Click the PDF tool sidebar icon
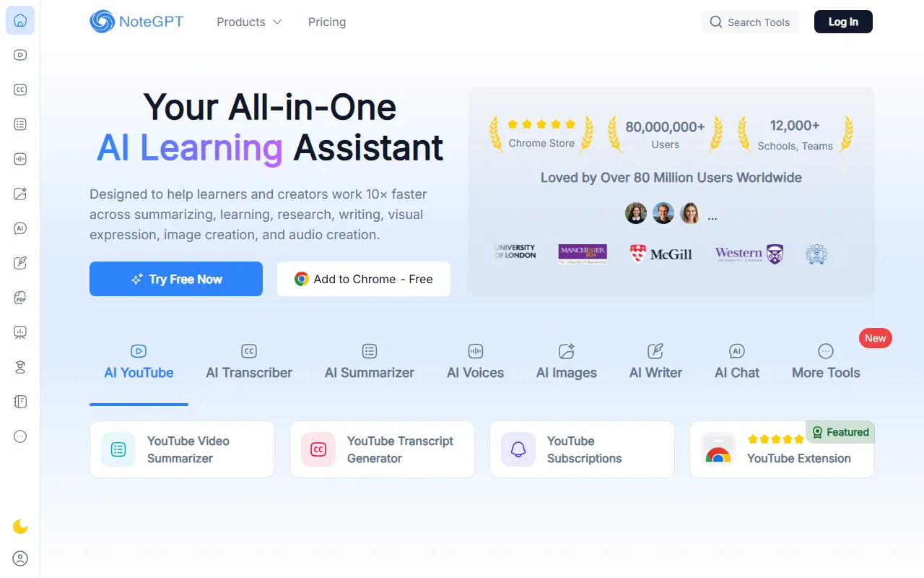The image size is (924, 578). (20, 298)
